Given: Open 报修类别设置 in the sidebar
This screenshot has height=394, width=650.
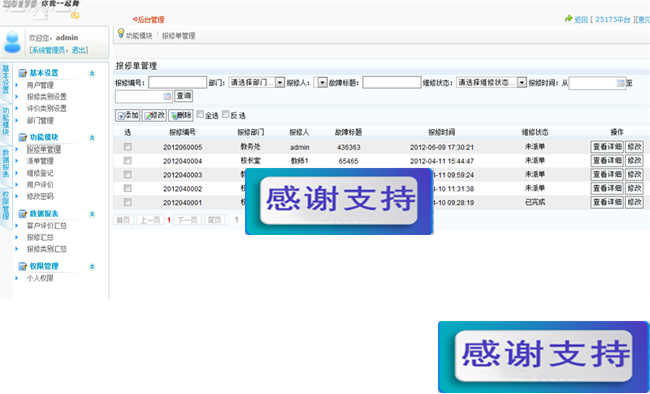Looking at the screenshot, I should coord(47,97).
